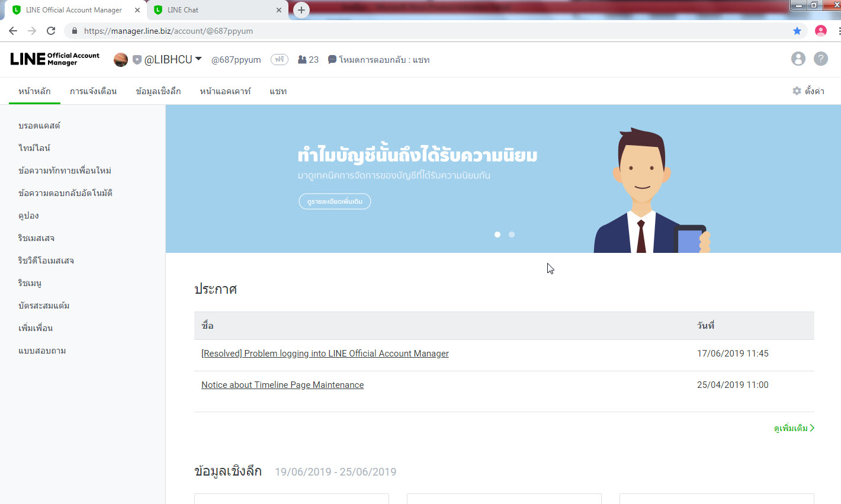Open the Resolved Problem logging into LINE link
This screenshot has width=841, height=504.
tap(325, 354)
